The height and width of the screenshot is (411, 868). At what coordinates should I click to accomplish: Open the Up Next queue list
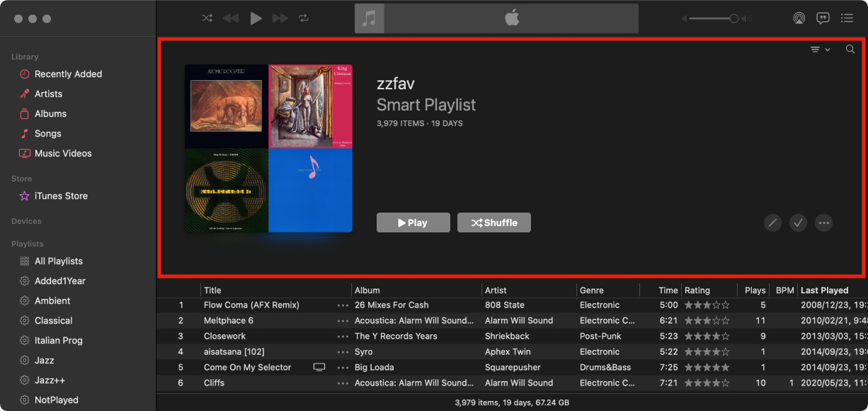tap(847, 18)
